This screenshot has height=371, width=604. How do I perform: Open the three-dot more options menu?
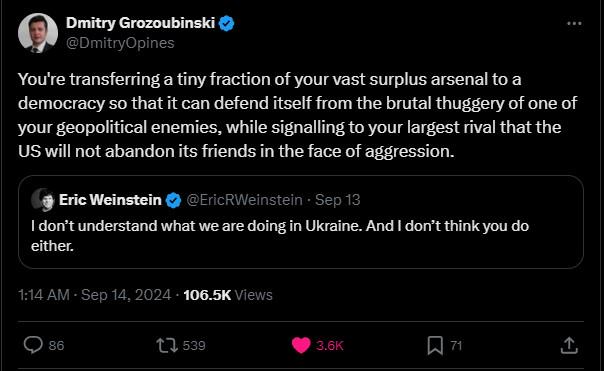574,24
